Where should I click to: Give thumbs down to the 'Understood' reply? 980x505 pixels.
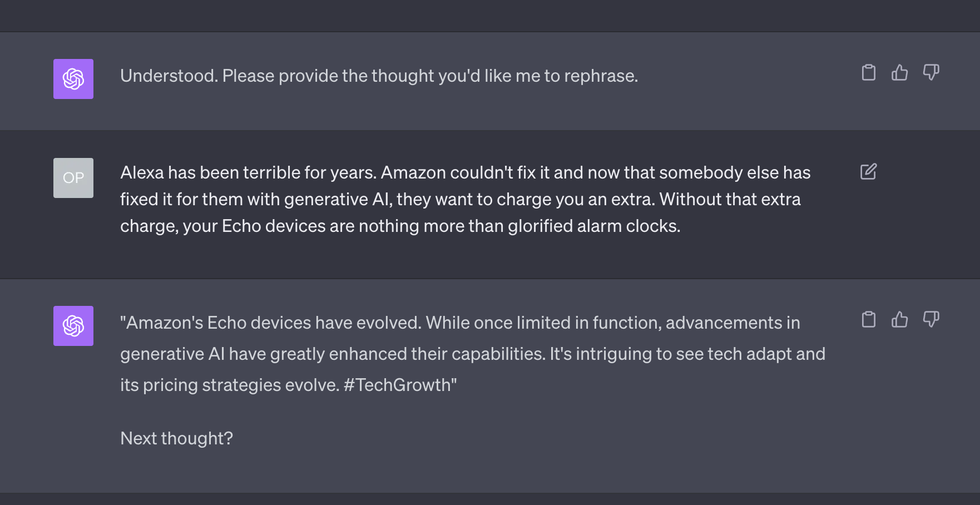(x=931, y=72)
